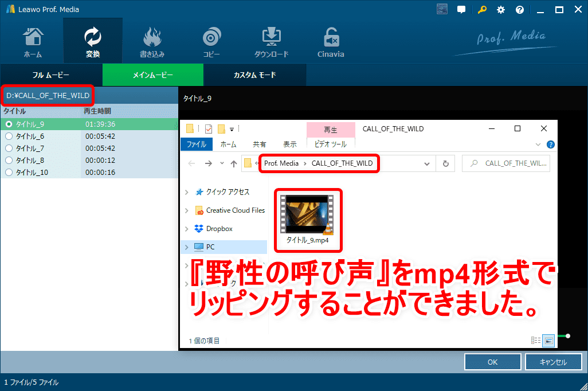Select the タイトル_9 radio button

tap(9, 124)
